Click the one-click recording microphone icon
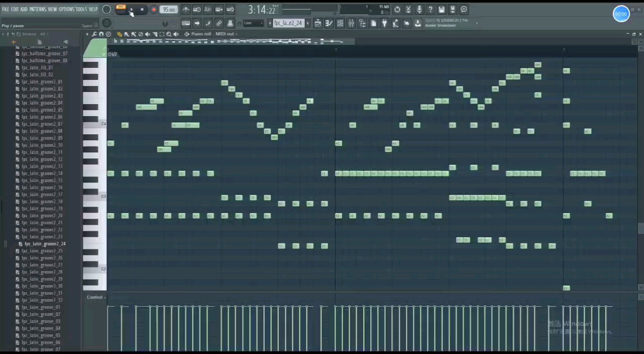 (x=420, y=10)
